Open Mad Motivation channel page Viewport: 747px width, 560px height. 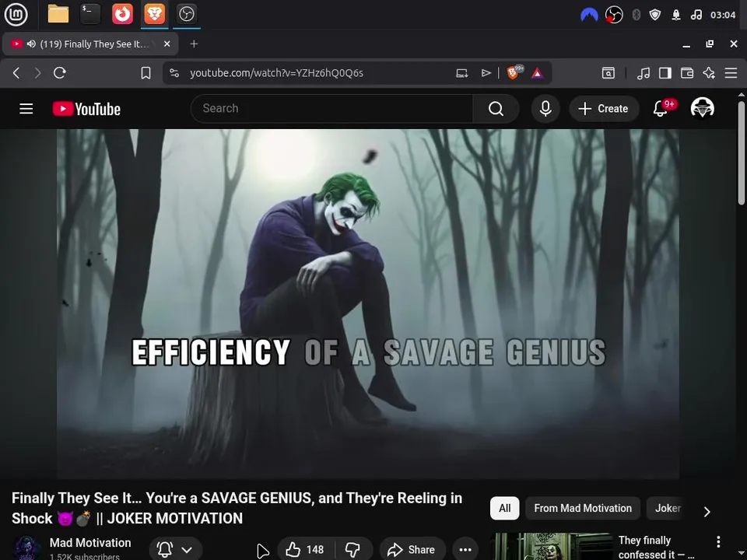(x=90, y=542)
